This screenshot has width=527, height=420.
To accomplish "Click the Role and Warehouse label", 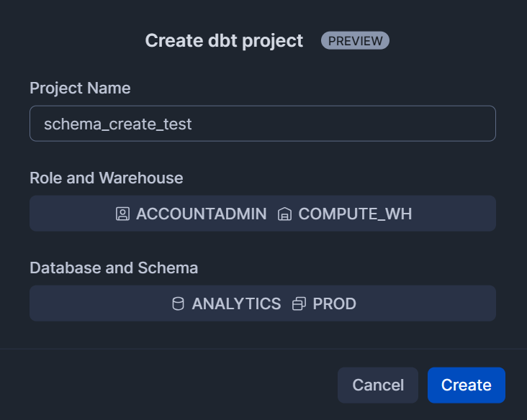I will point(107,178).
